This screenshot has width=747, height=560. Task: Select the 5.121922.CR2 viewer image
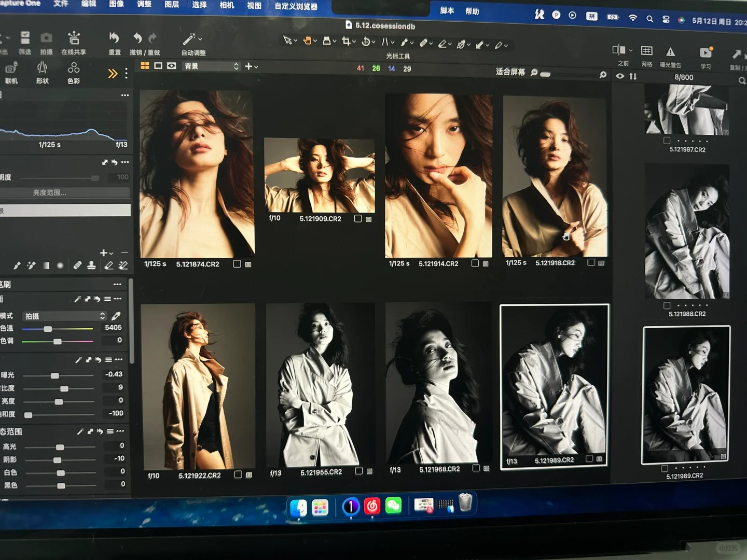tap(198, 386)
